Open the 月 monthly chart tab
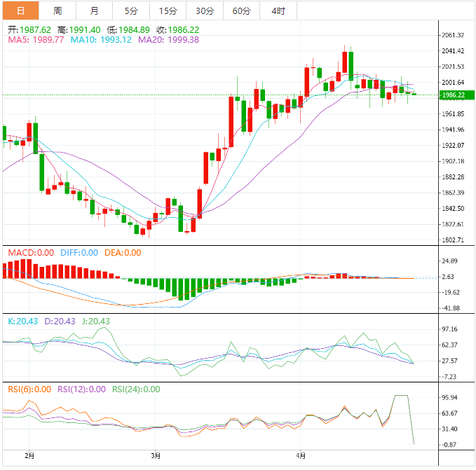Image resolution: width=476 pixels, height=470 pixels. tap(95, 11)
